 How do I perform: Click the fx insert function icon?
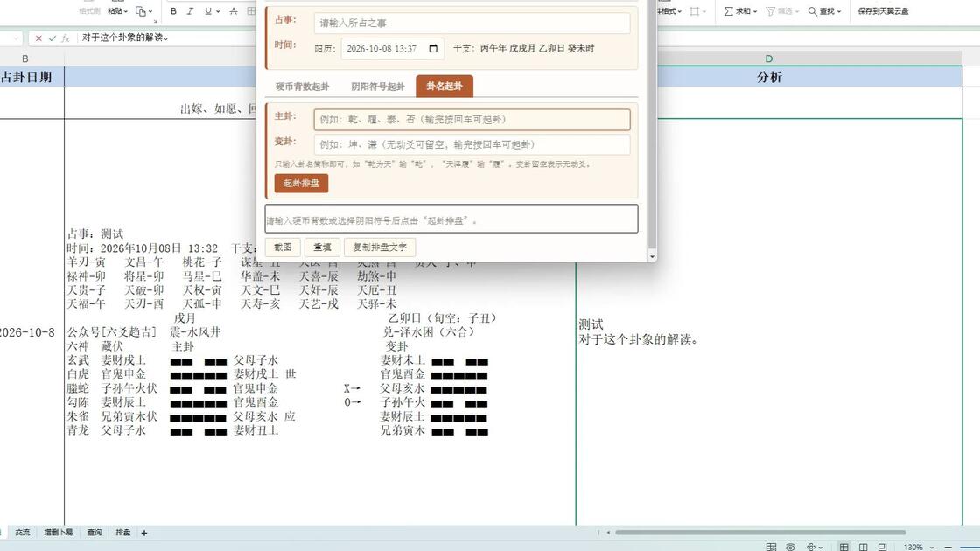(65, 38)
